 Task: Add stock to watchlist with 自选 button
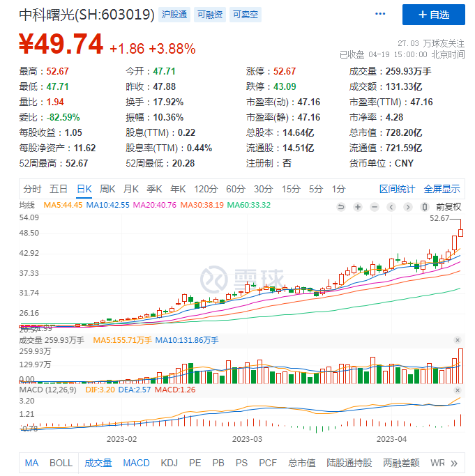coord(433,15)
